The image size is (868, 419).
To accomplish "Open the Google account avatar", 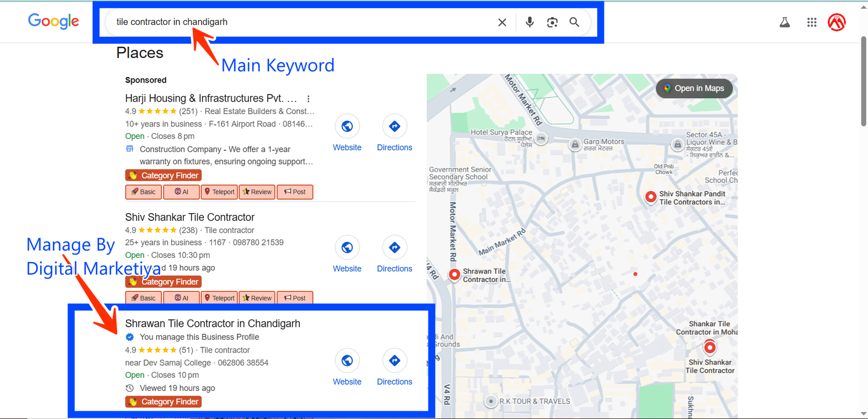I will (837, 22).
